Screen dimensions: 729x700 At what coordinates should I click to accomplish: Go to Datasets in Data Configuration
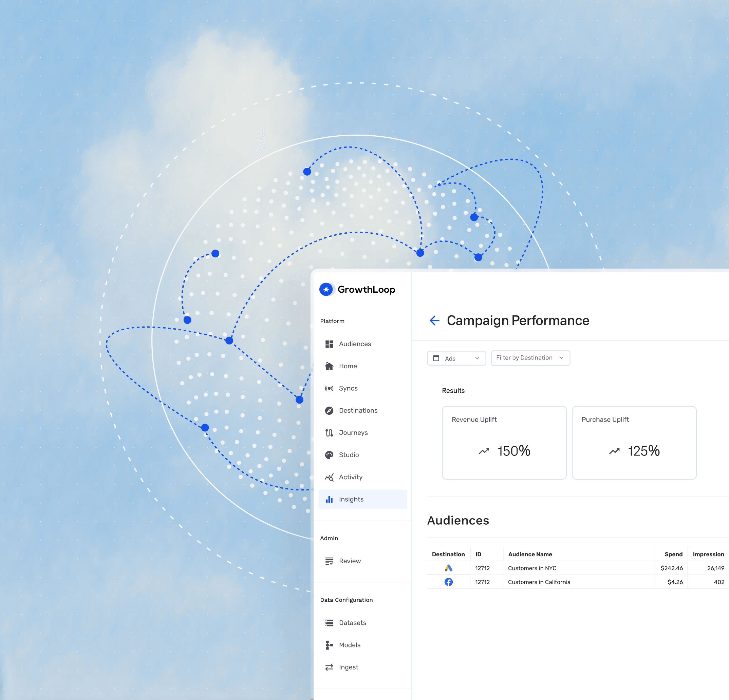[352, 623]
